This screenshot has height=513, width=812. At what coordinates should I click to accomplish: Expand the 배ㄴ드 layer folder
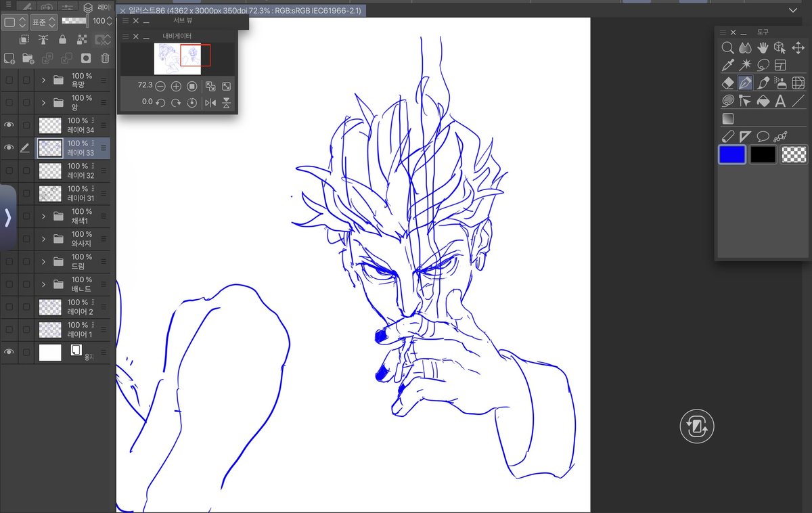click(43, 284)
